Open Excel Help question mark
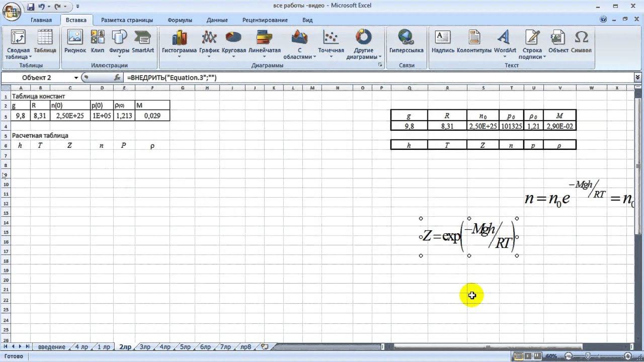644x362 pixels. point(603,20)
